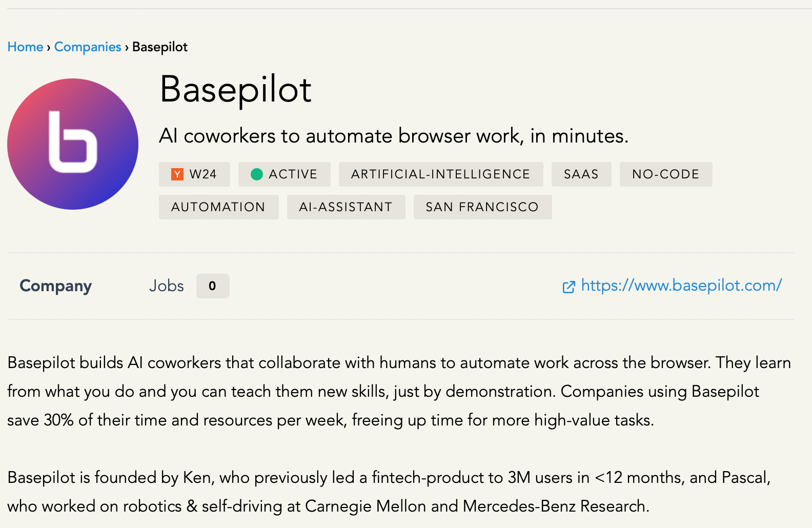Select the ACTIVE status tag
812x528 pixels.
point(285,174)
